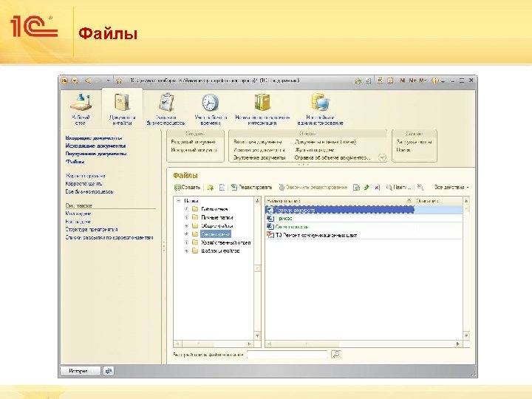Collapse the Папки root tree node
The image size is (532, 399).
coord(179,201)
